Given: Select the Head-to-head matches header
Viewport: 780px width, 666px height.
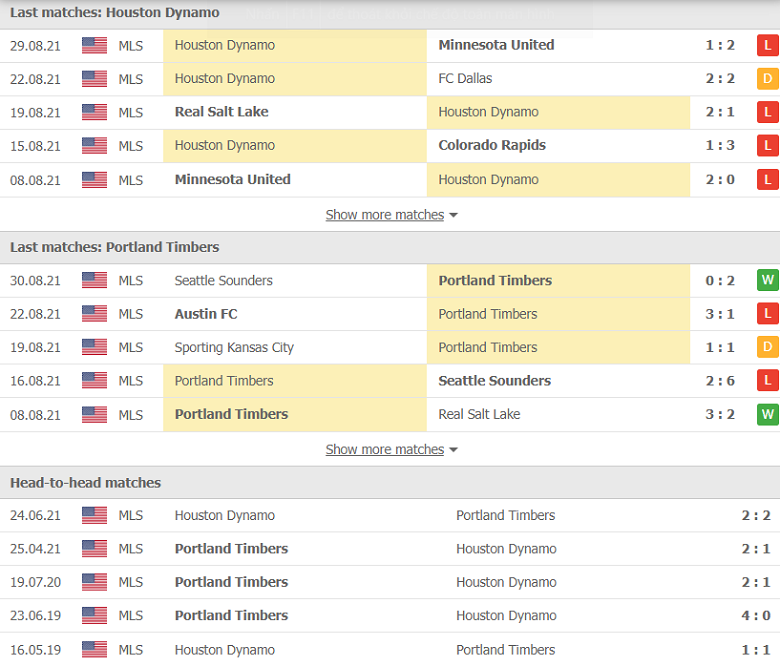Looking at the screenshot, I should coord(85,483).
